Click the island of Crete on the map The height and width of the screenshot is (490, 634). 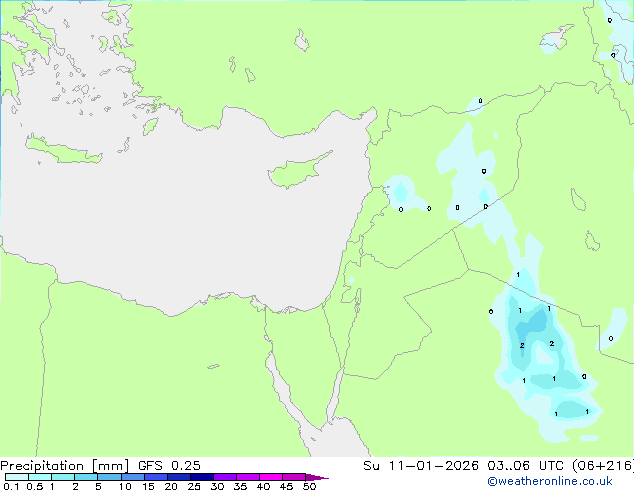[64, 150]
